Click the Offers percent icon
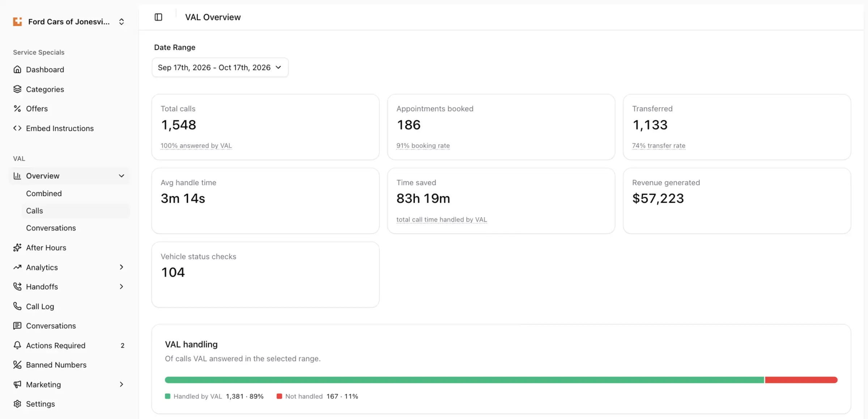 17,109
